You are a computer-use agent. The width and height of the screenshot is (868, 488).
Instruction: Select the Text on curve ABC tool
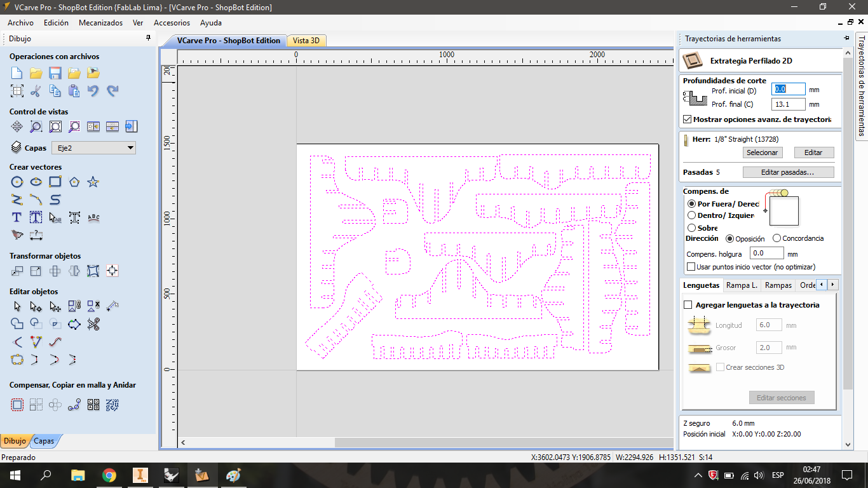point(93,217)
